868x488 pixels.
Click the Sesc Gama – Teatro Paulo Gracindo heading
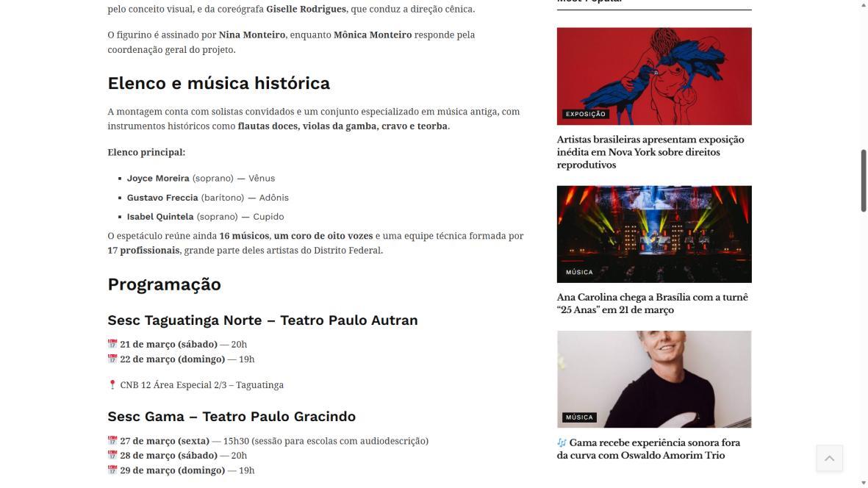click(232, 417)
